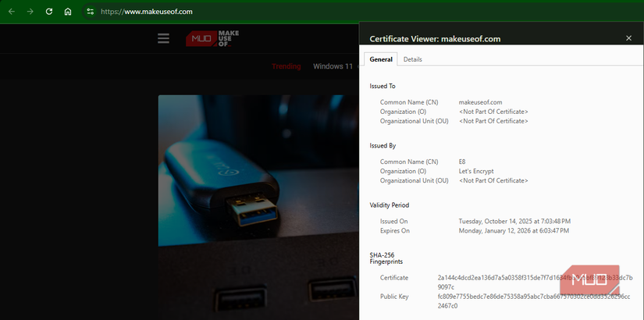Click the browser back arrow
The width and height of the screenshot is (644, 320).
click(x=12, y=12)
